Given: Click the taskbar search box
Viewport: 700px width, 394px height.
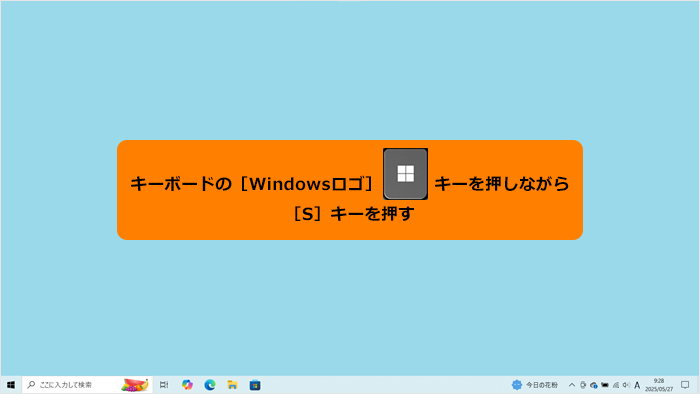Looking at the screenshot, I should pyautogui.click(x=88, y=385).
